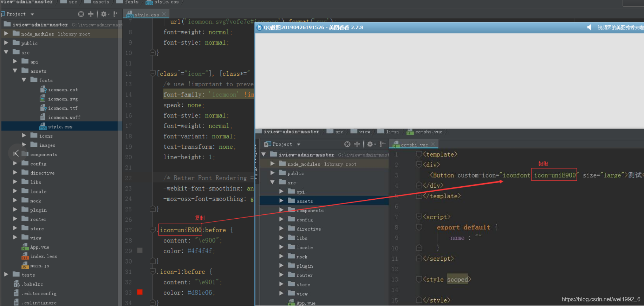Viewport: 644px width, 306px height.
Task: Click the #4f4f4f color swatch in gutter
Action: coord(139,250)
